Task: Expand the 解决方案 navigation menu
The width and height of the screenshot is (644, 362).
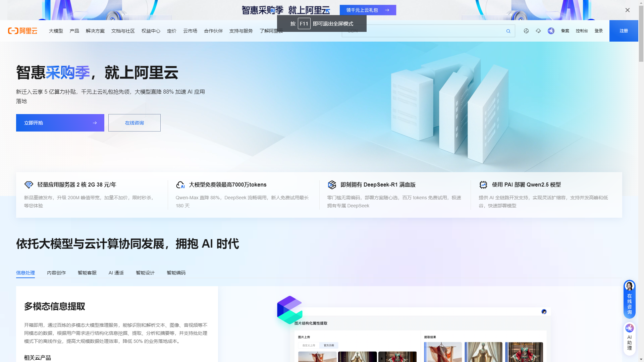Action: pyautogui.click(x=95, y=31)
